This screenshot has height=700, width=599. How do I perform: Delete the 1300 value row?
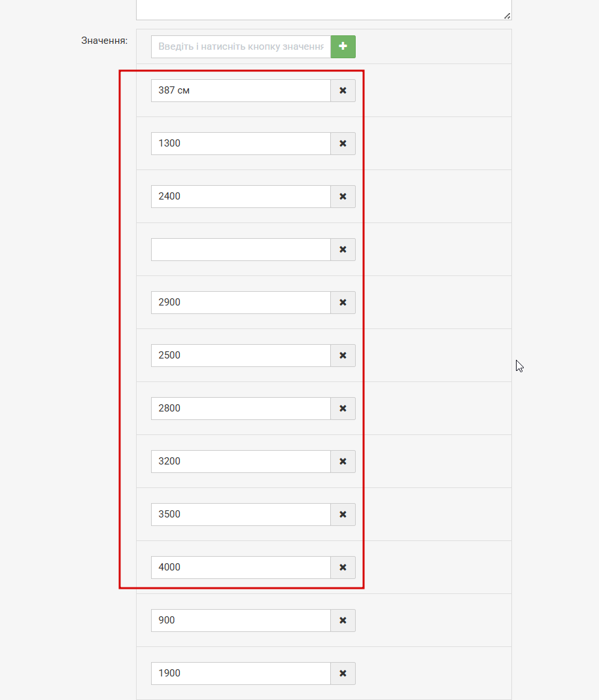click(343, 144)
